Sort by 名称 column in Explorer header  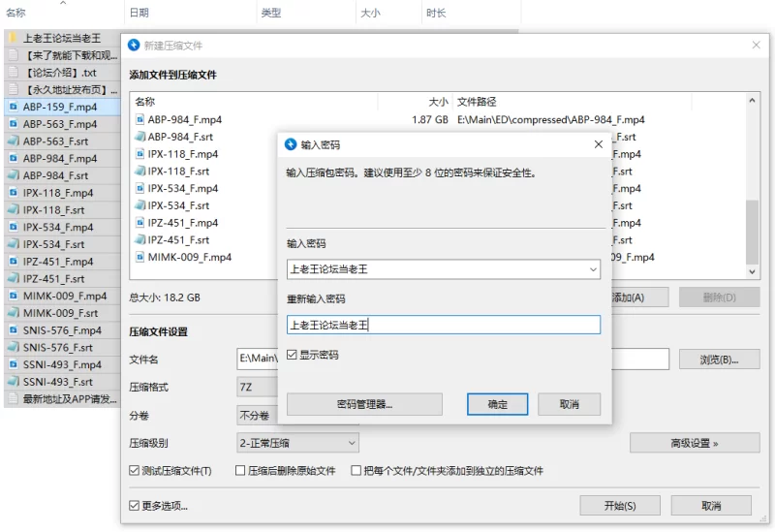(15, 13)
